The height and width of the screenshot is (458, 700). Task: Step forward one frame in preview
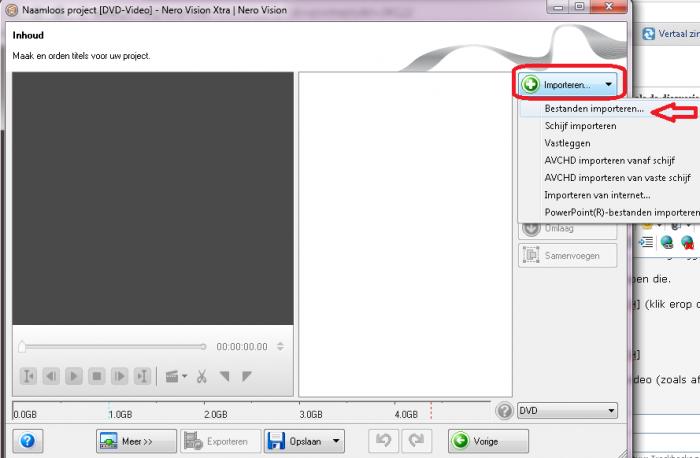(x=119, y=376)
